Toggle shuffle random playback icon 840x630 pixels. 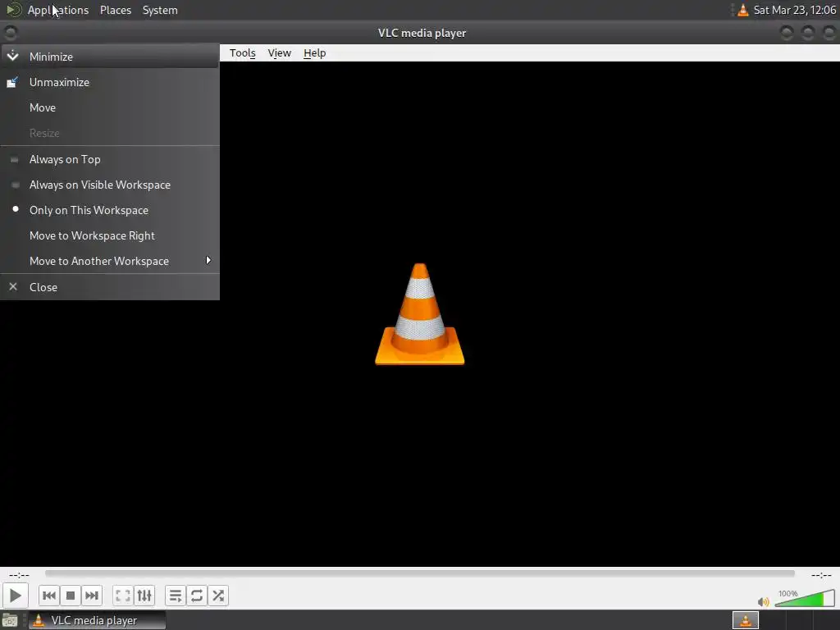[x=218, y=596]
